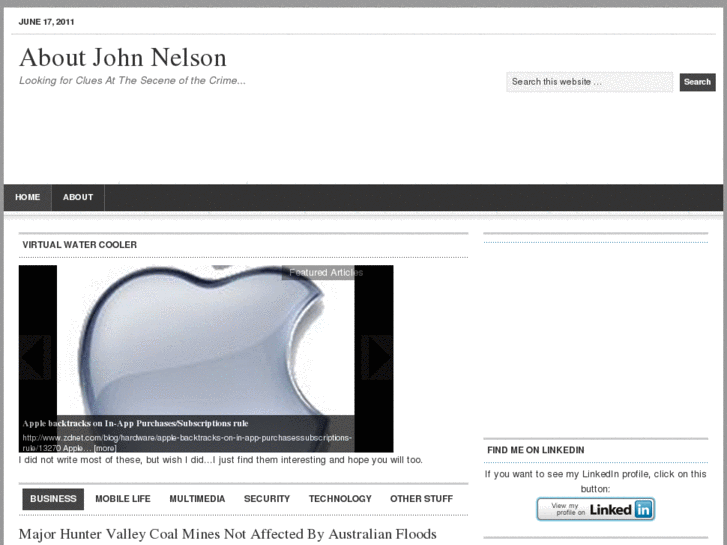Click the 'Virtual Water Cooler' heading

pyautogui.click(x=80, y=245)
